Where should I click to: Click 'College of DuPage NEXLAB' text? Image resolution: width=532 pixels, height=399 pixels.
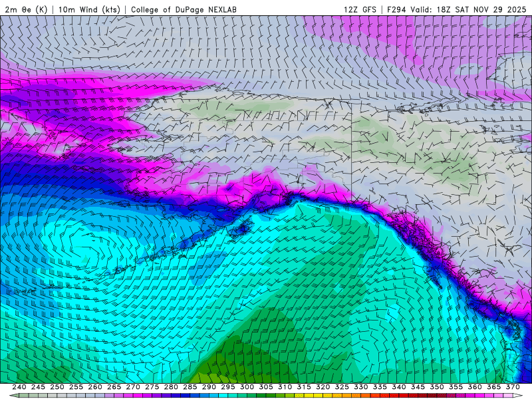coord(184,9)
